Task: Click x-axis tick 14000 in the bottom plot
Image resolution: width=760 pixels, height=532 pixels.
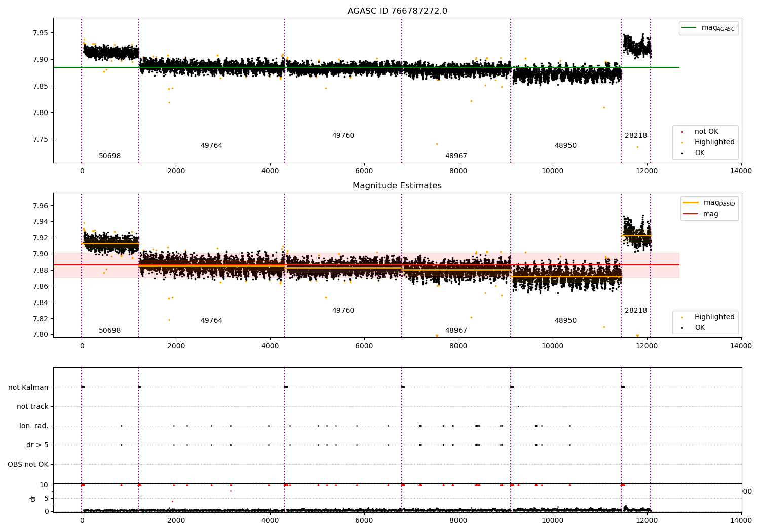Action: pyautogui.click(x=741, y=521)
